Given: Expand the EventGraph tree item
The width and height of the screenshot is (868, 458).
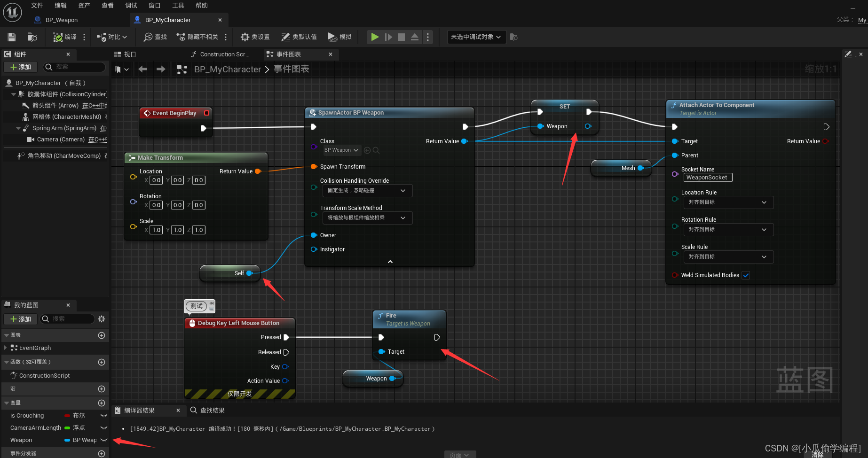Looking at the screenshot, I should pos(5,348).
